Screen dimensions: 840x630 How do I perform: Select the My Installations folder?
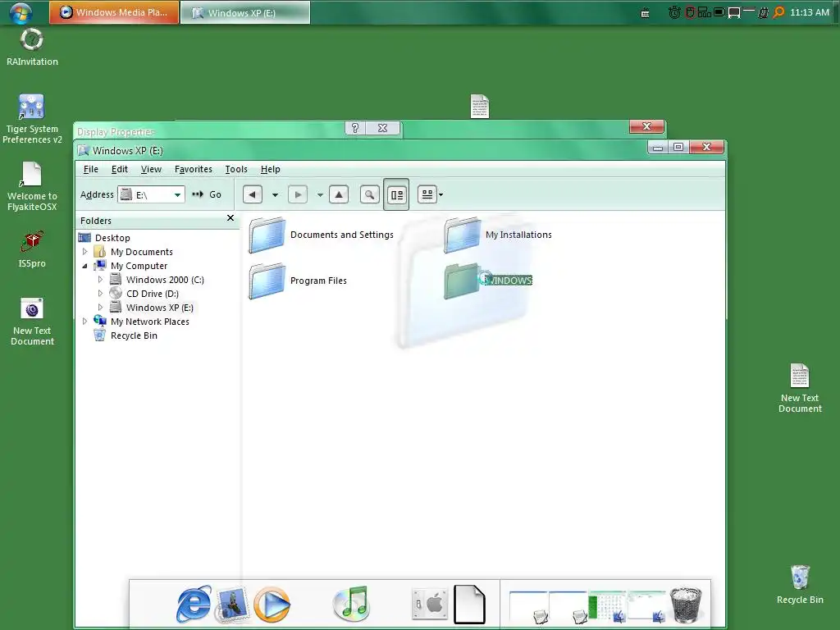point(498,235)
